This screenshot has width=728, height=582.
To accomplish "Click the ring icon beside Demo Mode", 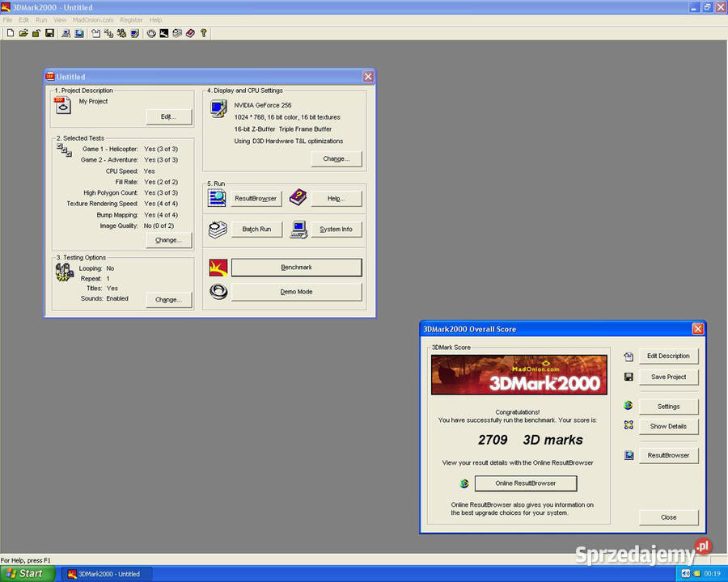I will tap(218, 292).
